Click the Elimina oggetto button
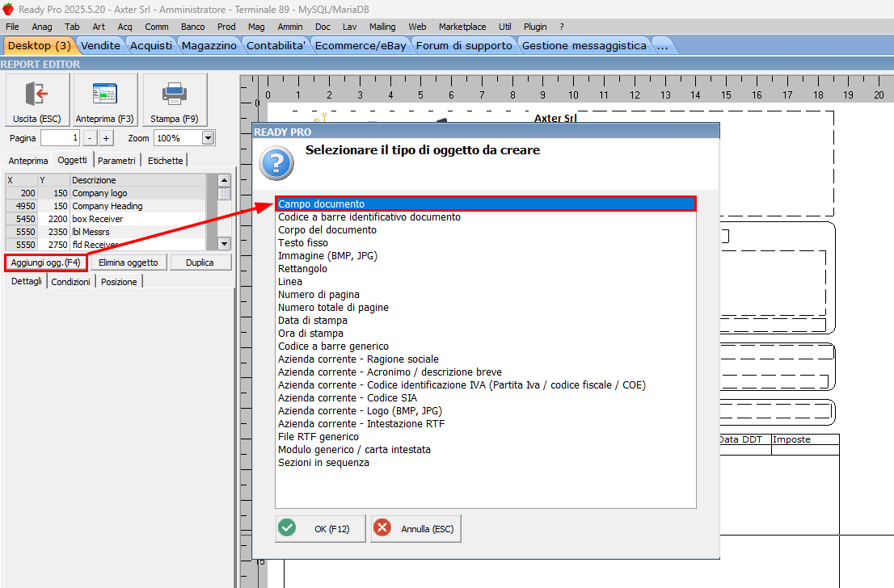This screenshot has width=894, height=588. pyautogui.click(x=129, y=262)
